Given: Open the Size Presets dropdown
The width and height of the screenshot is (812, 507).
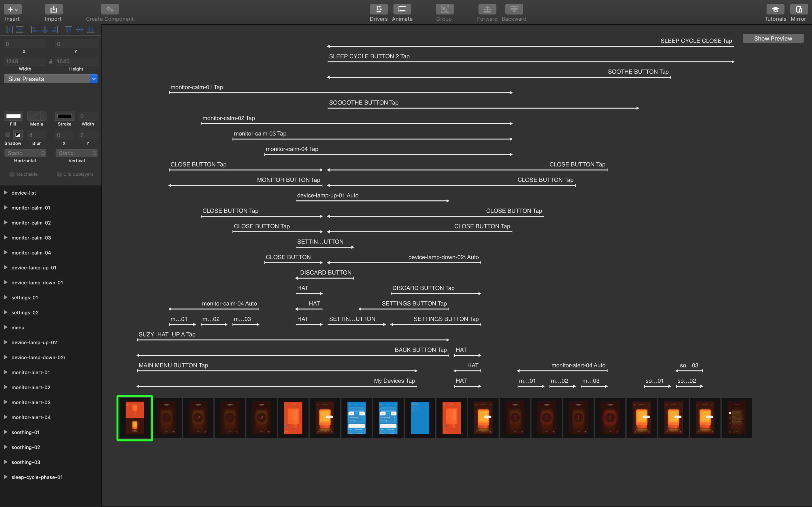Looking at the screenshot, I should pyautogui.click(x=51, y=79).
